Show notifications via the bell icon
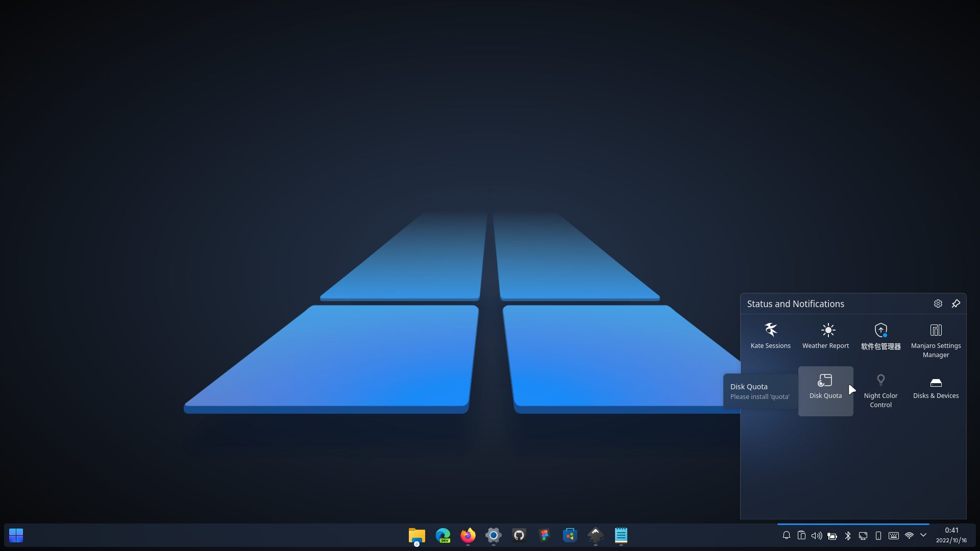Viewport: 980px width, 551px height. (787, 536)
